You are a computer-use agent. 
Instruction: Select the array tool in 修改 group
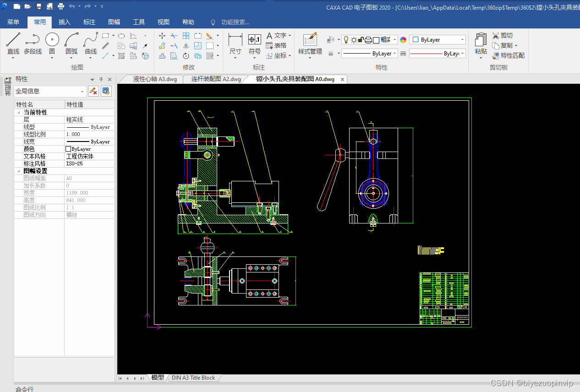pyautogui.click(x=186, y=36)
